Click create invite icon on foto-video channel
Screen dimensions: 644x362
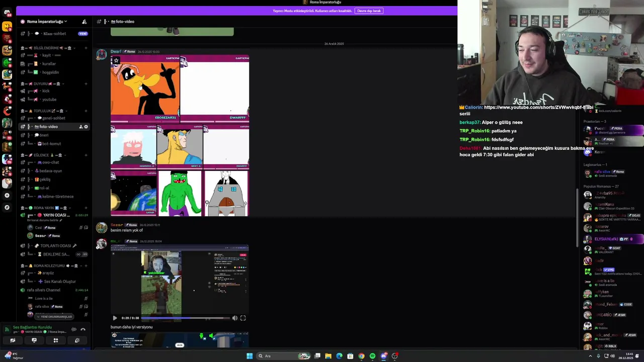pyautogui.click(x=80, y=127)
